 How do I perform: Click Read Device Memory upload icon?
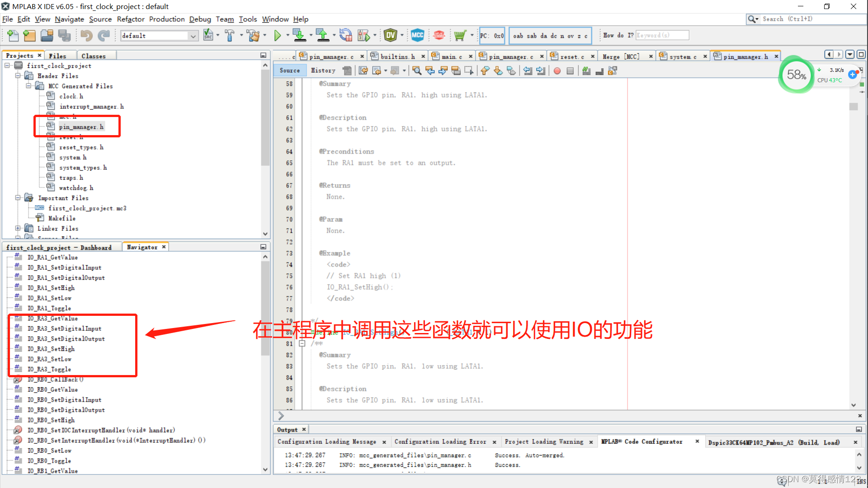[x=322, y=35]
